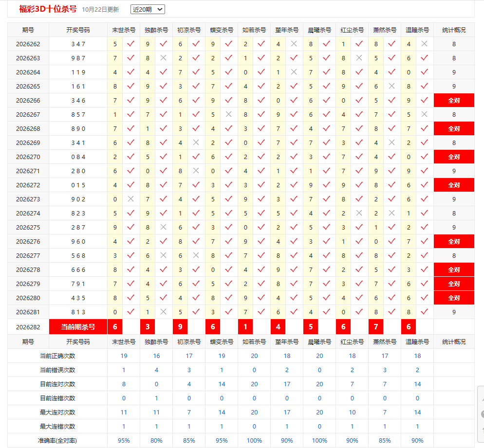Click the winning numbers 6 6 6
484x448 pixels.
tap(78, 270)
